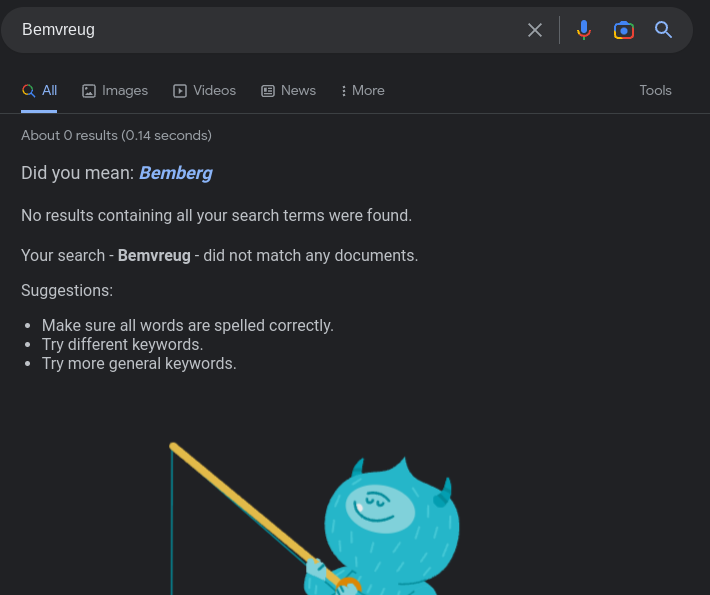Switch to the Images tab
Screen dimensions: 710x595
pos(125,91)
